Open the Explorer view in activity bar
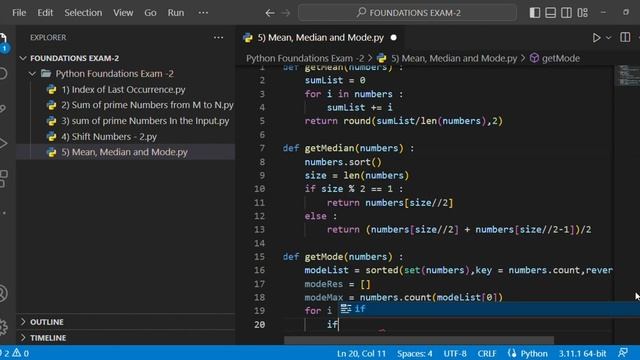This screenshot has height=360, width=640. [3, 42]
